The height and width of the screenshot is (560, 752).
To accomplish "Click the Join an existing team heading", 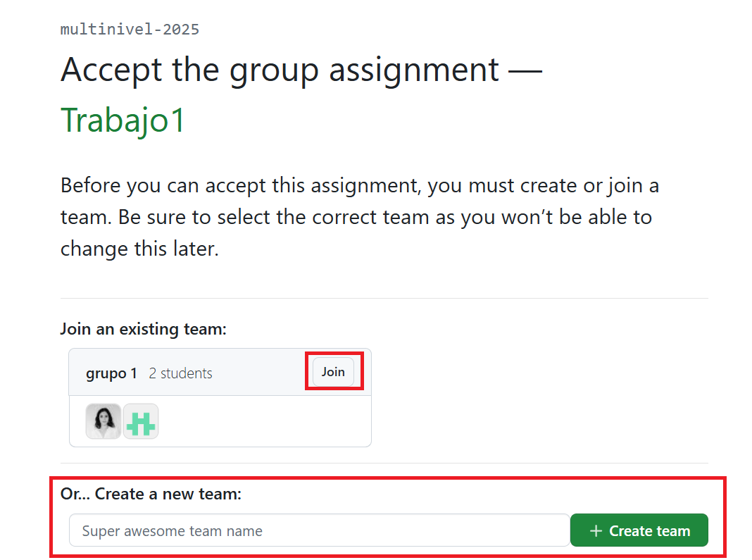I will click(x=143, y=329).
